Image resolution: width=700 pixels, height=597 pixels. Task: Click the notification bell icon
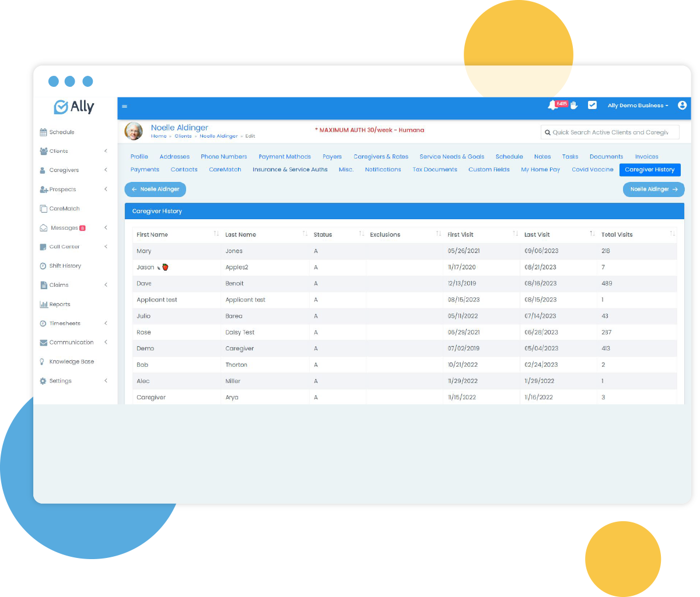(552, 106)
